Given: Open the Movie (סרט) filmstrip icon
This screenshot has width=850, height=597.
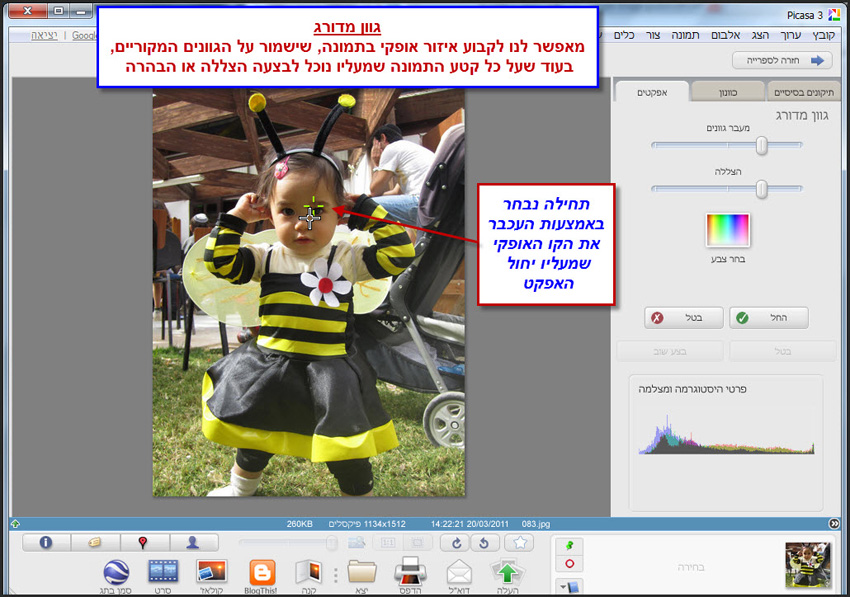Looking at the screenshot, I should [163, 572].
